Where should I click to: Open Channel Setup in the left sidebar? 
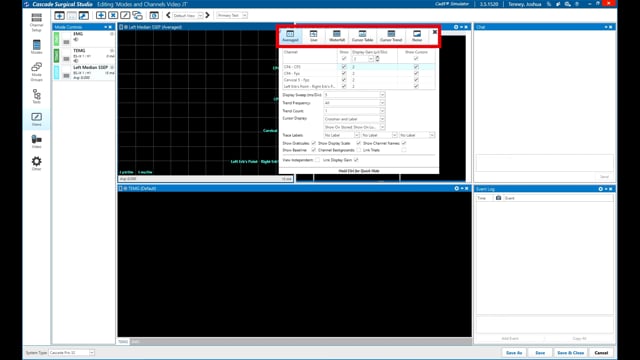[36, 22]
